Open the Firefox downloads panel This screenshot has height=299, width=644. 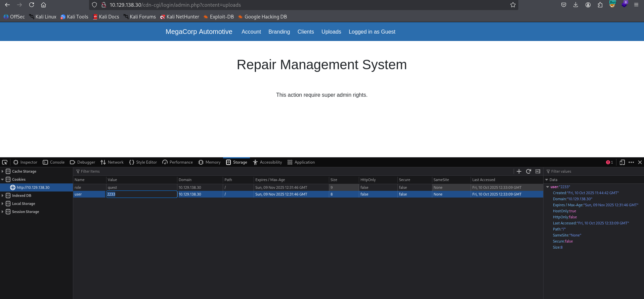(x=576, y=5)
